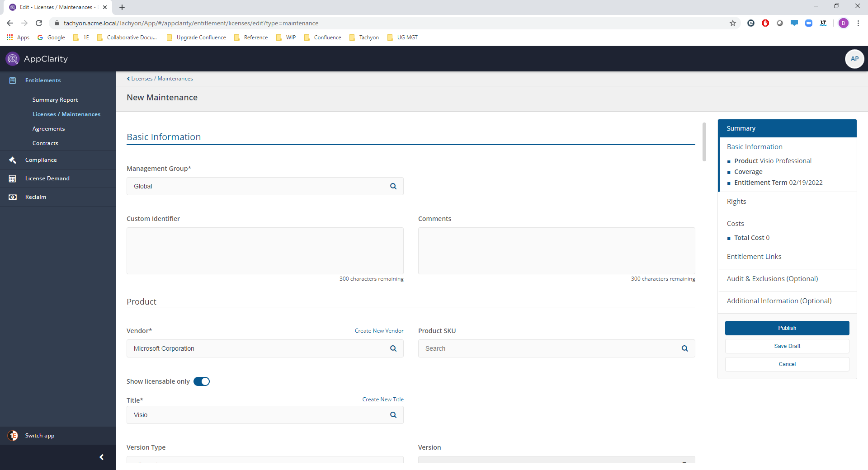The width and height of the screenshot is (868, 470).
Task: Click the License Demand calculator icon
Action: pos(13,179)
